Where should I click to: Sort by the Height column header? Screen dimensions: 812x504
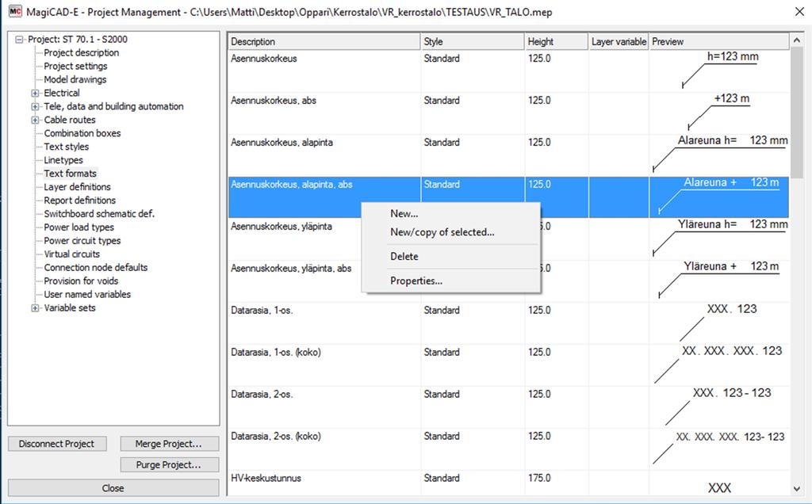pyautogui.click(x=557, y=41)
